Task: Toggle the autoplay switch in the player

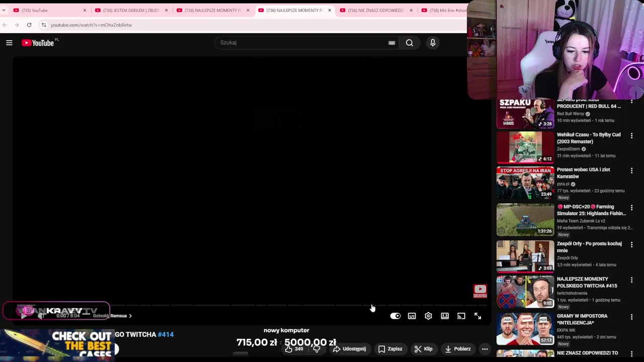Action: coord(395,316)
